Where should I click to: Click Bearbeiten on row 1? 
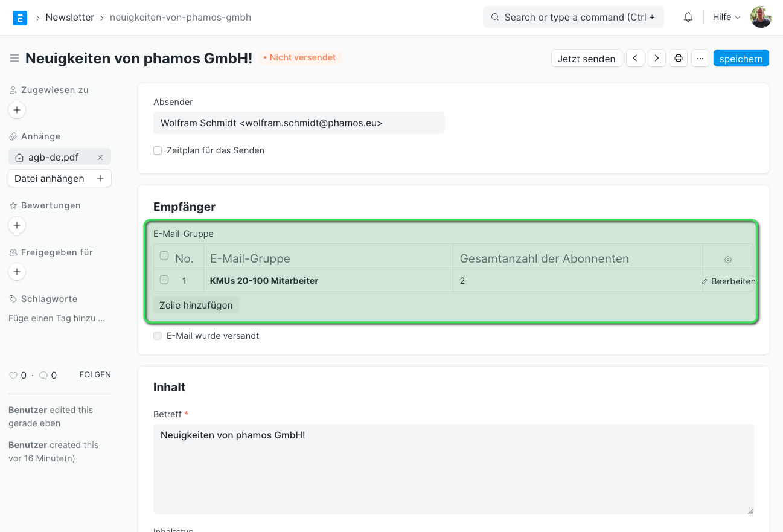[x=729, y=281]
